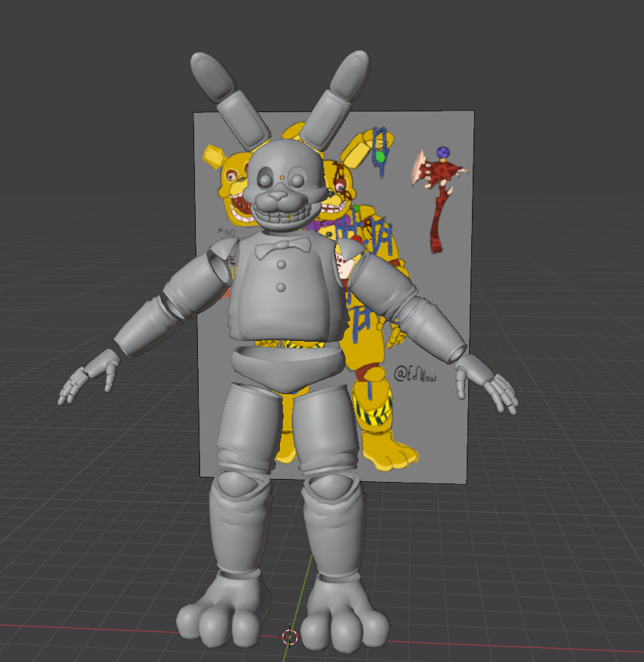644x662 pixels.
Task: Click the upper chest button on the torso
Action: click(x=281, y=265)
